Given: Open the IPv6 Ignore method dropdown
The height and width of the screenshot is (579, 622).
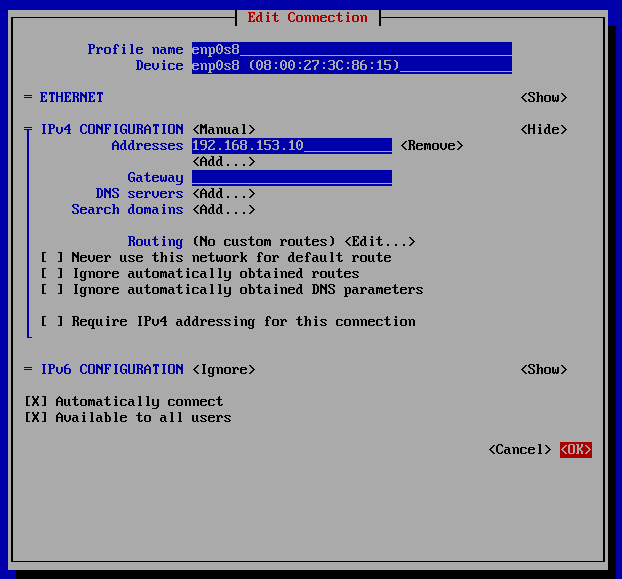Looking at the screenshot, I should point(224,370).
